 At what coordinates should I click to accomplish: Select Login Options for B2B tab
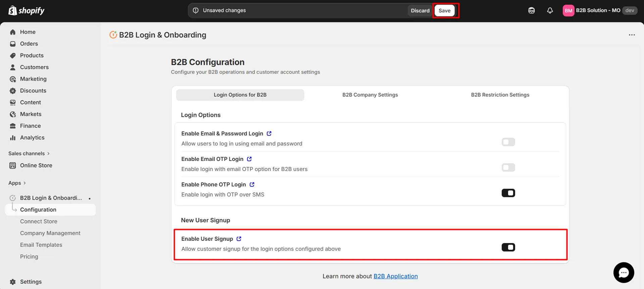pyautogui.click(x=240, y=95)
